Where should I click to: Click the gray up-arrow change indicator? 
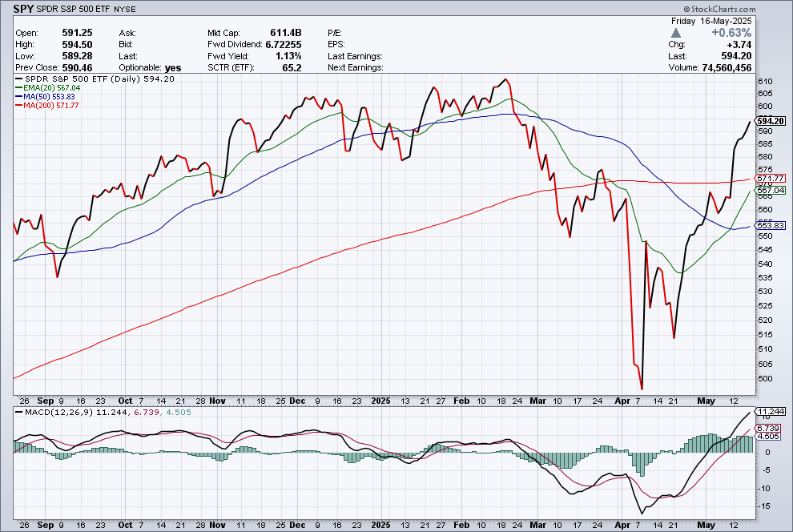(x=677, y=33)
